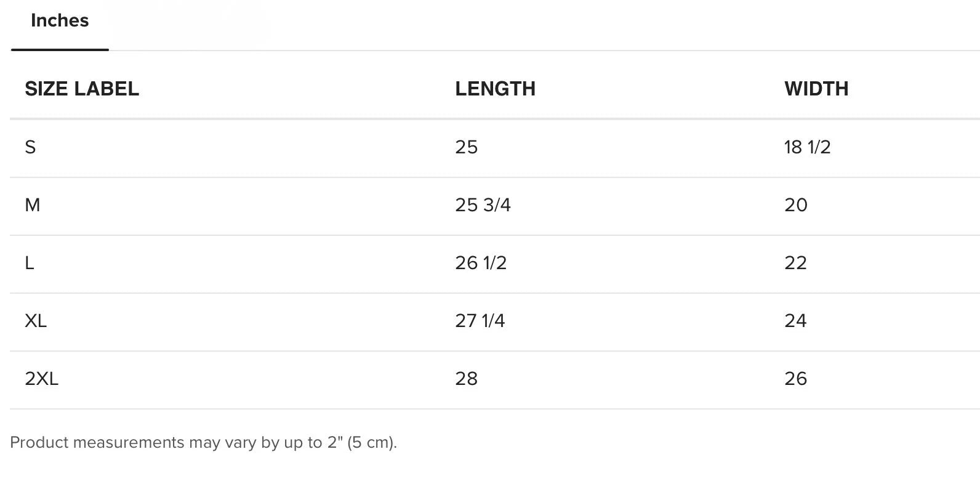980x489 pixels.
Task: Select the XL size label cell
Action: coord(36,321)
